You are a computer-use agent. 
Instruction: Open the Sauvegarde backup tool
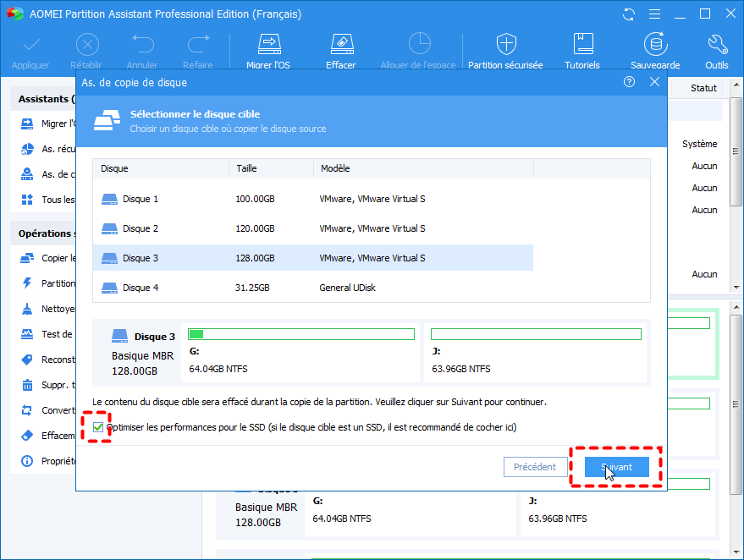655,51
